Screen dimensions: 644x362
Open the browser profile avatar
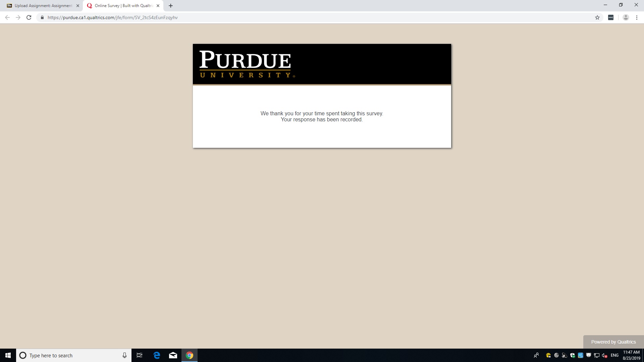(626, 17)
